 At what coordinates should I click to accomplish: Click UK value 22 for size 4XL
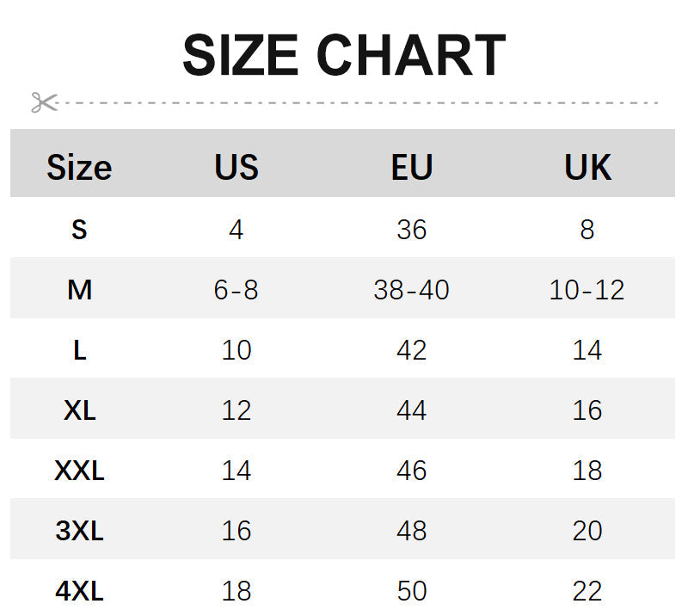pos(587,591)
